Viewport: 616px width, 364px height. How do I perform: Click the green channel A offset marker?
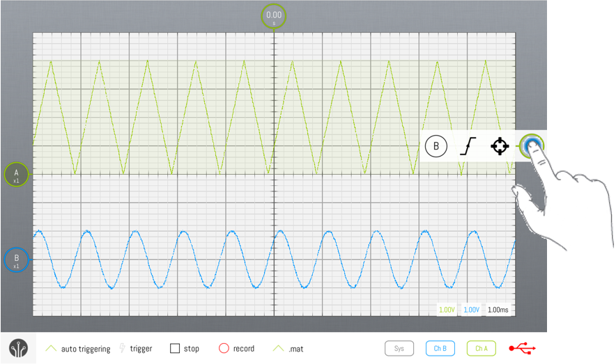tap(16, 172)
